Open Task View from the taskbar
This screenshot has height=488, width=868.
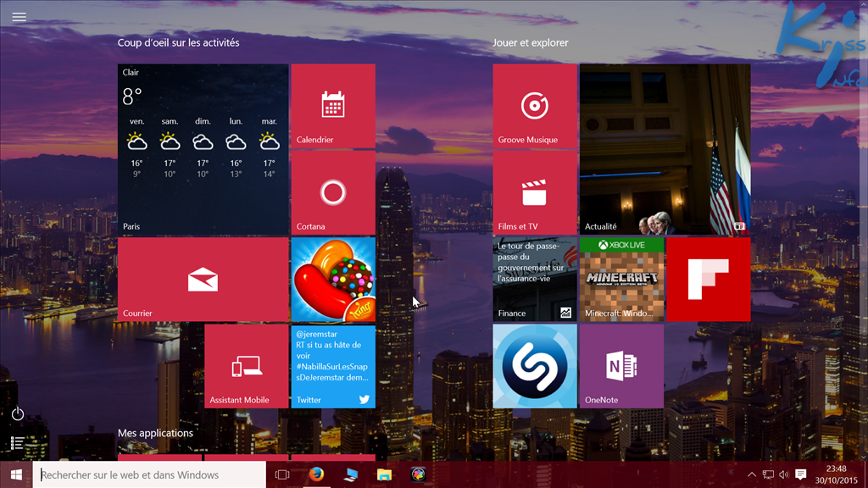click(282, 474)
